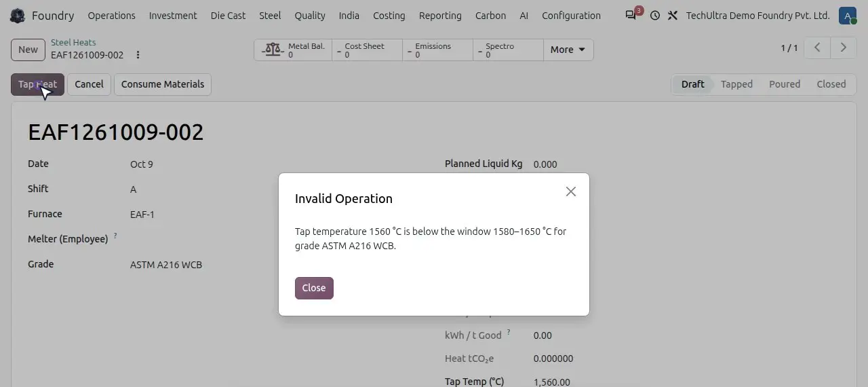This screenshot has width=868, height=387.
Task: Click the Date field value Oct 9
Action: point(142,164)
